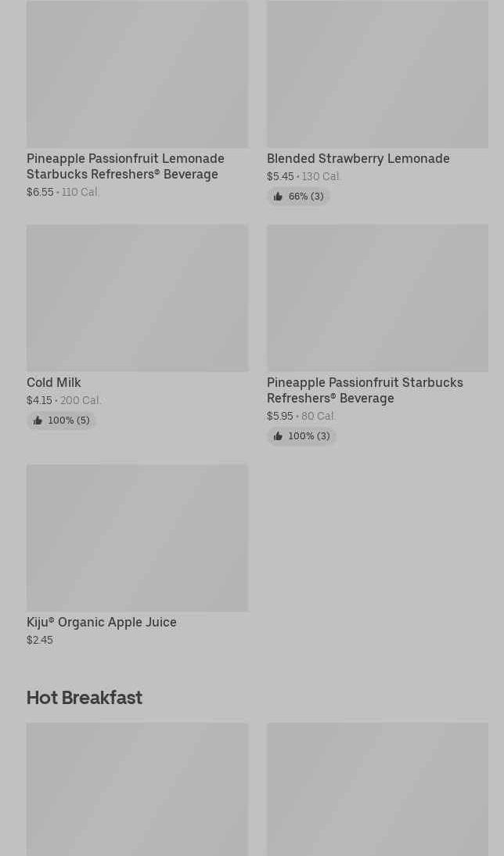Open Cold Milk product image
Viewport: 504px width, 856px height.
pos(137,298)
